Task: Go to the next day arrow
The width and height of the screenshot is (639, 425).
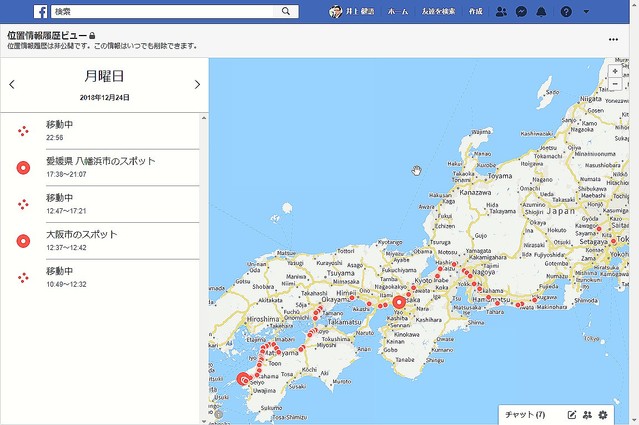Action: click(197, 84)
